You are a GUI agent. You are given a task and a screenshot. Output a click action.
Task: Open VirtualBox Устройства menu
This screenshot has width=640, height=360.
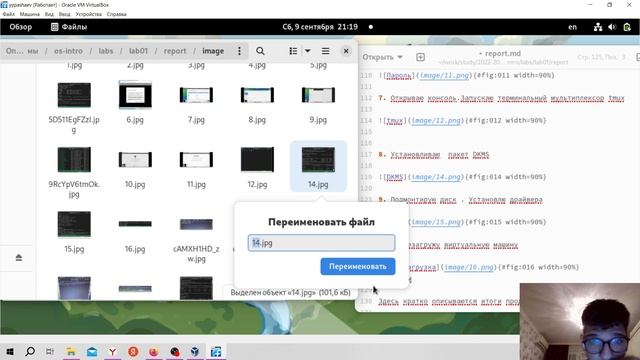tap(89, 14)
